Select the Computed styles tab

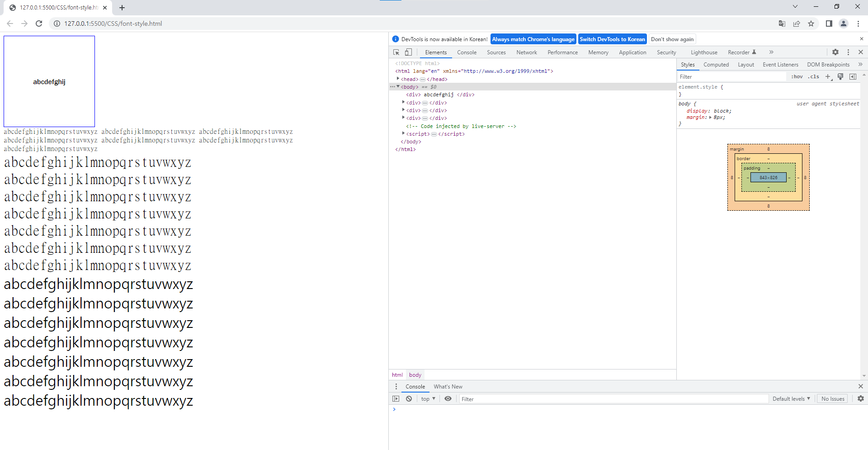point(716,65)
